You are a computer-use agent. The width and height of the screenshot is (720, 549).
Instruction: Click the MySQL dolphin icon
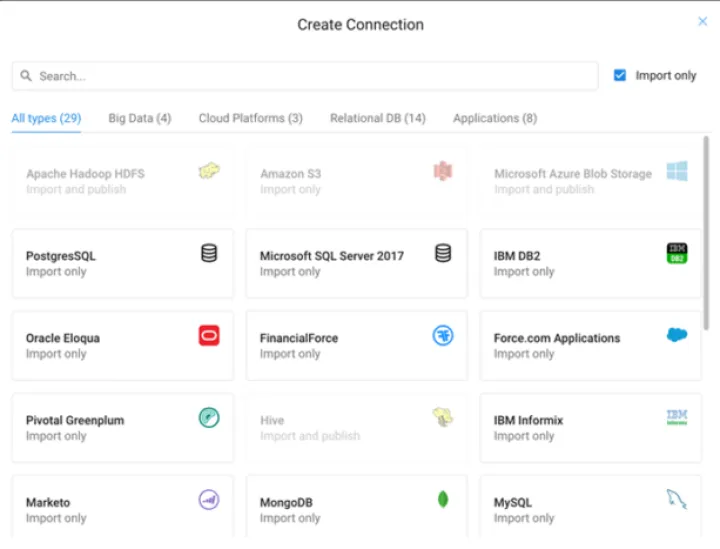tap(677, 499)
